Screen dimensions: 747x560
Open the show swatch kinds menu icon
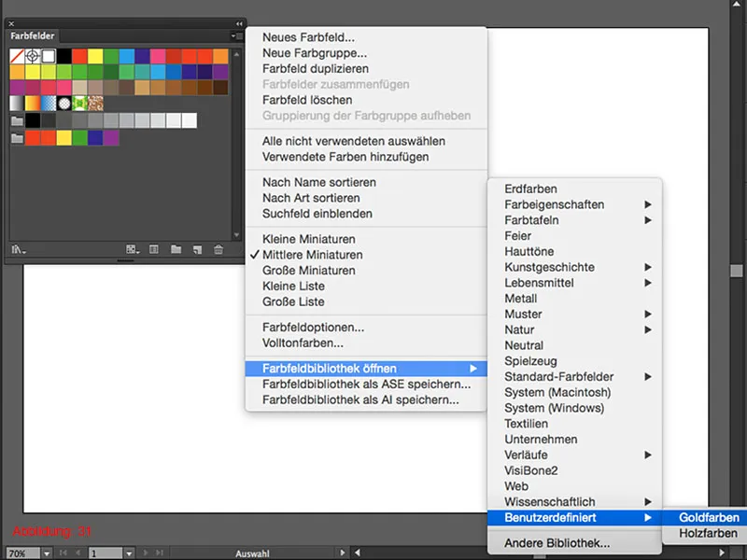[x=132, y=249]
